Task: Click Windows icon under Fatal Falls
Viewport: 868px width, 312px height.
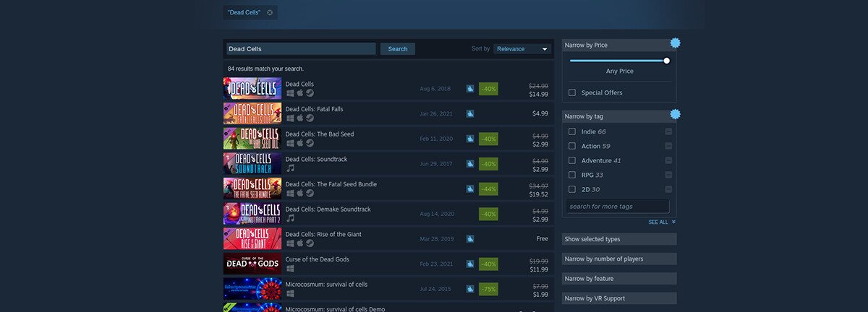Action: point(289,118)
